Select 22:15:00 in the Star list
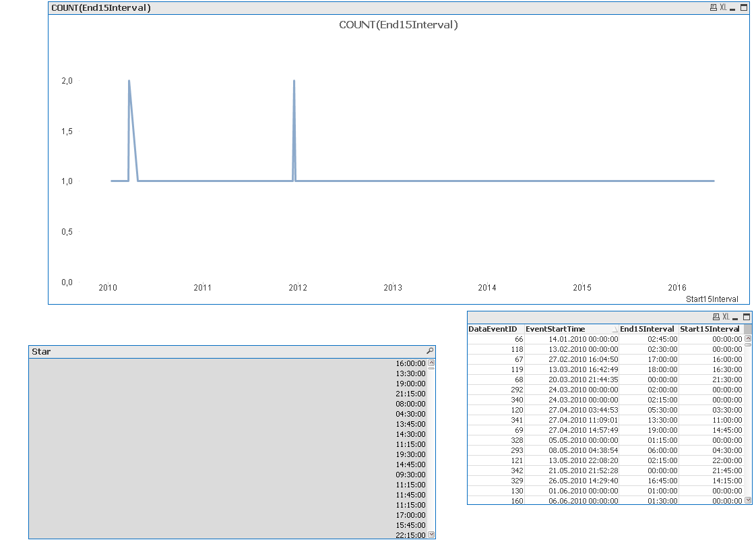Screen dimensions: 756x544 [x=228, y=535]
